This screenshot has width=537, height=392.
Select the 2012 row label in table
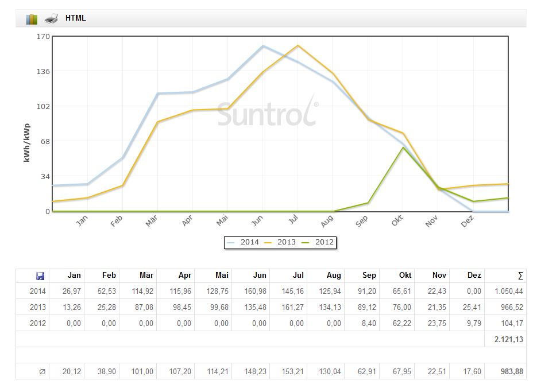37,324
